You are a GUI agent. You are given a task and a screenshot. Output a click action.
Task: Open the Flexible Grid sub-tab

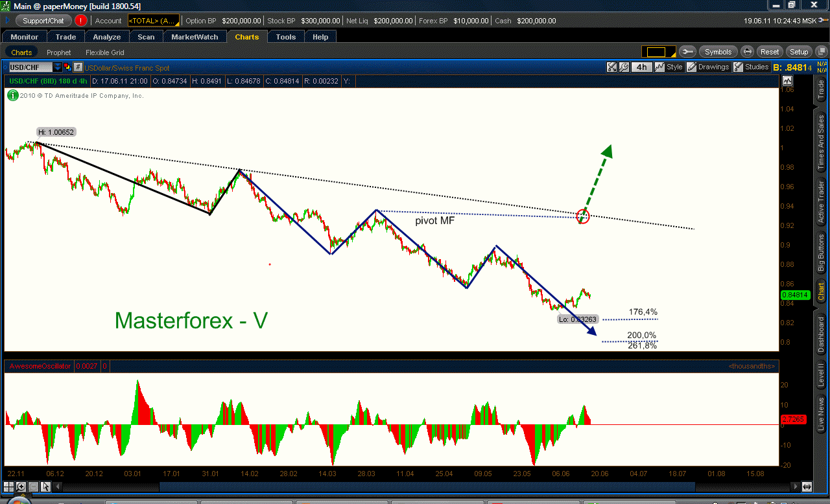pyautogui.click(x=105, y=52)
